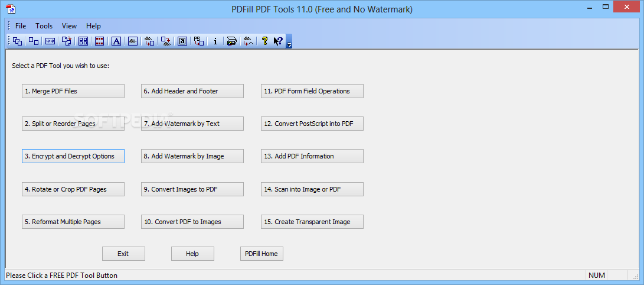
Task: Click the PDFill app icon in title bar
Action: click(x=11, y=9)
